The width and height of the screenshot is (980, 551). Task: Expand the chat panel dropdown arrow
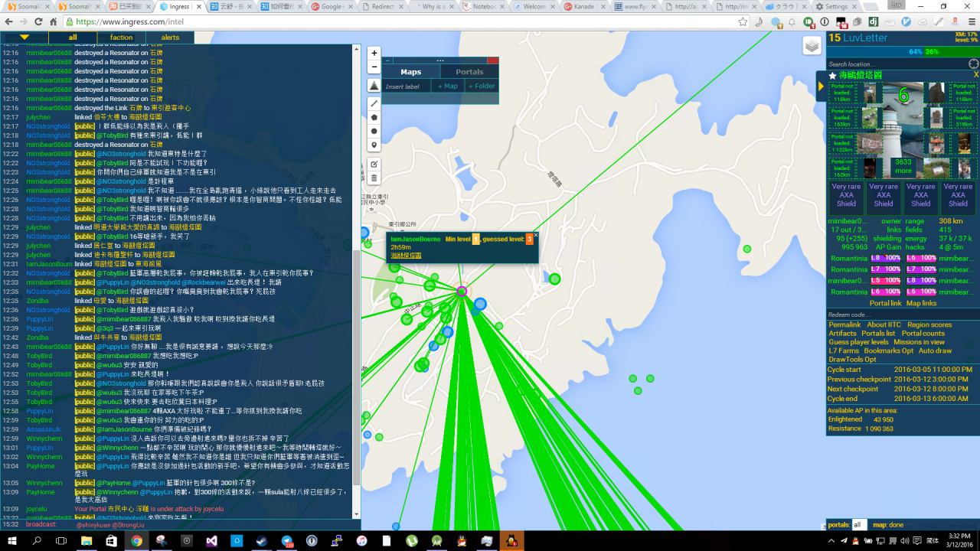pyautogui.click(x=24, y=37)
